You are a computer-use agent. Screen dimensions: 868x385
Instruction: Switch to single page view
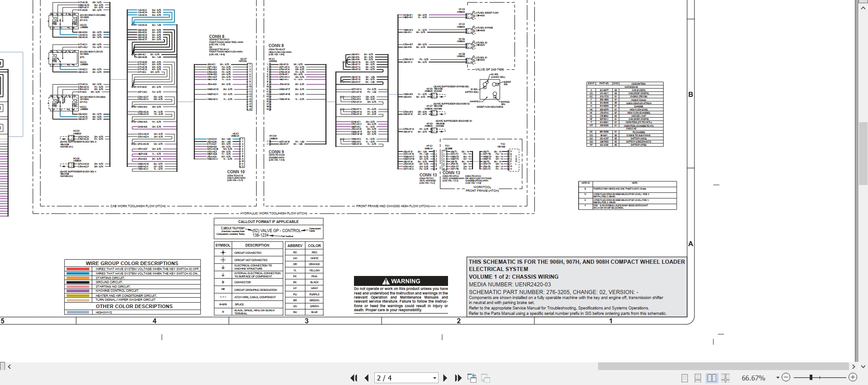tap(684, 378)
